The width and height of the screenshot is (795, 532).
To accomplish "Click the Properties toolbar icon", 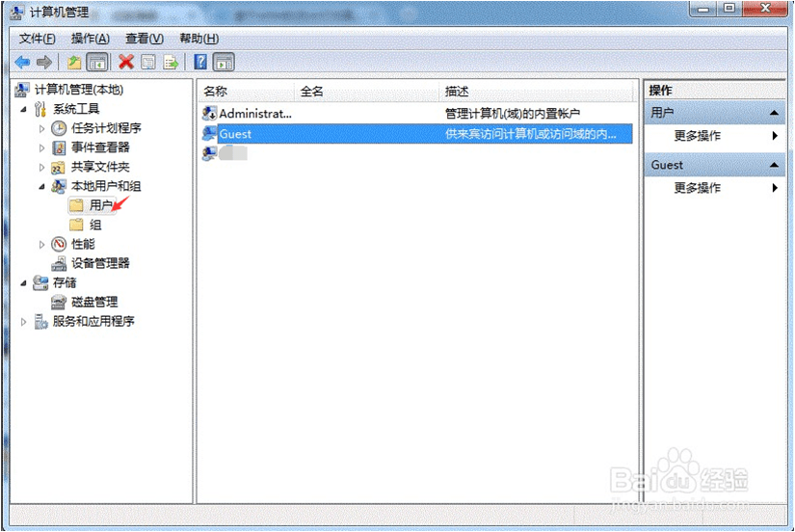I will (148, 62).
